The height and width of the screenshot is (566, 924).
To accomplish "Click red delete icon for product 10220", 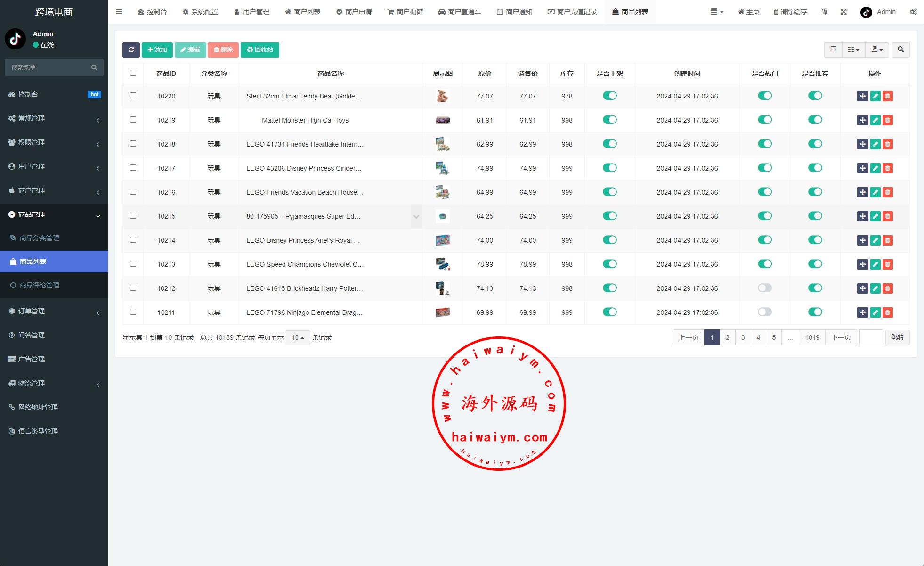I will click(888, 96).
